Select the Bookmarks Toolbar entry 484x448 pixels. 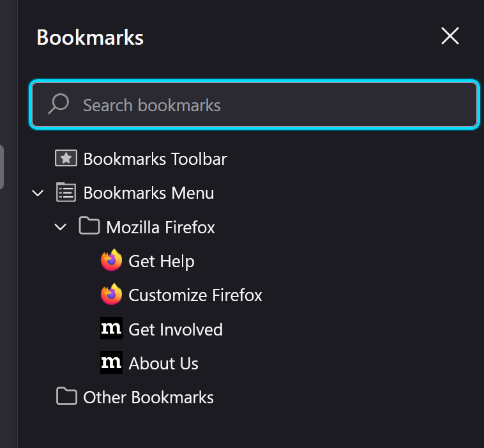tap(155, 158)
